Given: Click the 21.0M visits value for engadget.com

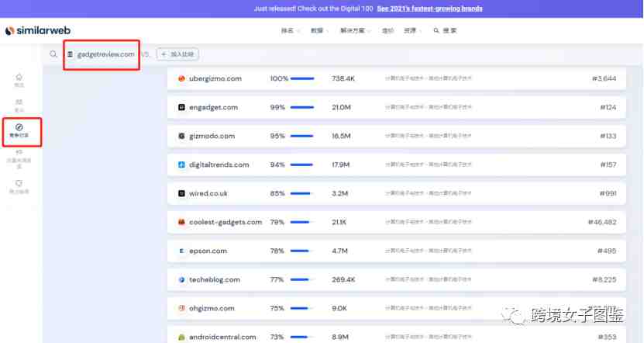Looking at the screenshot, I should 341,107.
